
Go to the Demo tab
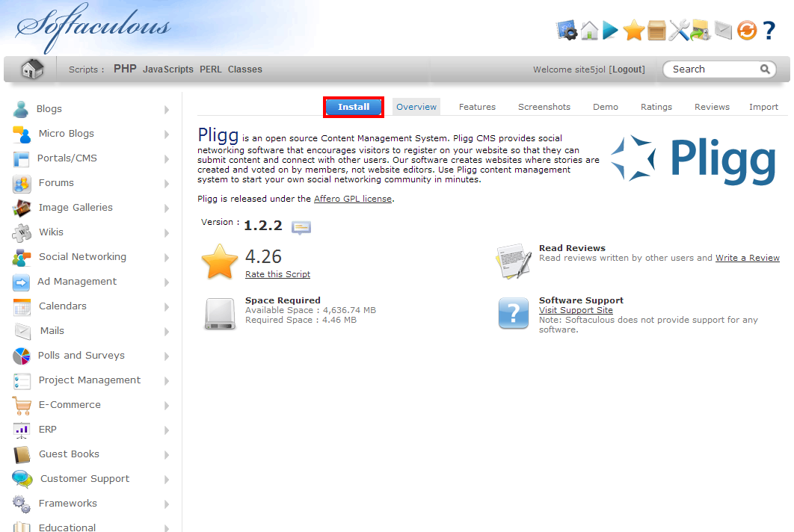pyautogui.click(x=606, y=107)
